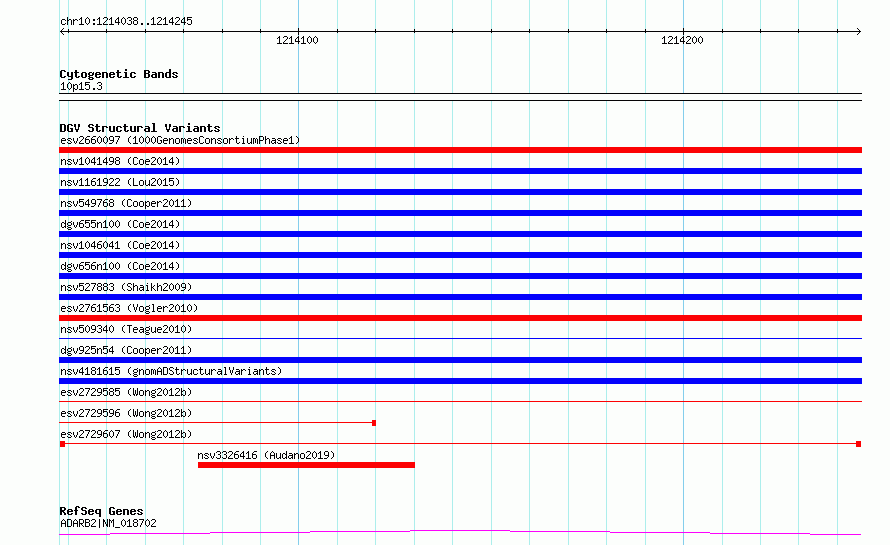Image resolution: width=890 pixels, height=545 pixels.
Task: Open nsv549768 (Cooper2011) variant label
Action: click(x=126, y=203)
